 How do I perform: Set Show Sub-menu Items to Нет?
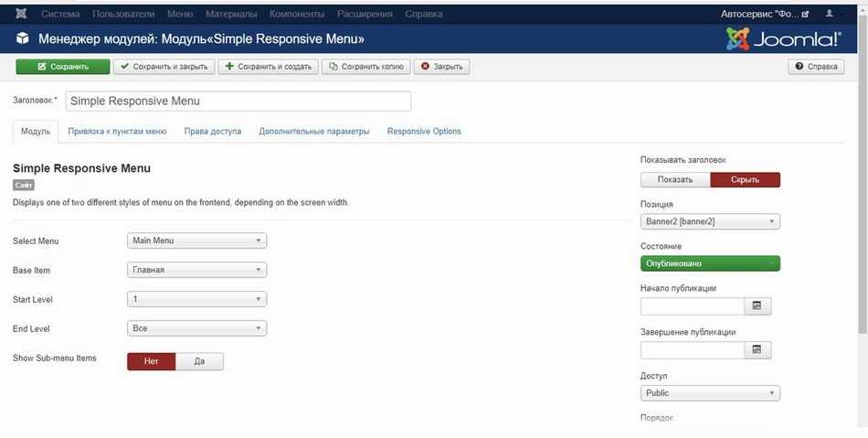pos(151,361)
